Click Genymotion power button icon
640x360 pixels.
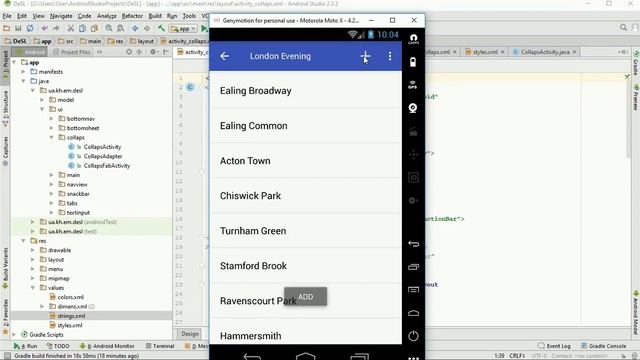coord(413,336)
